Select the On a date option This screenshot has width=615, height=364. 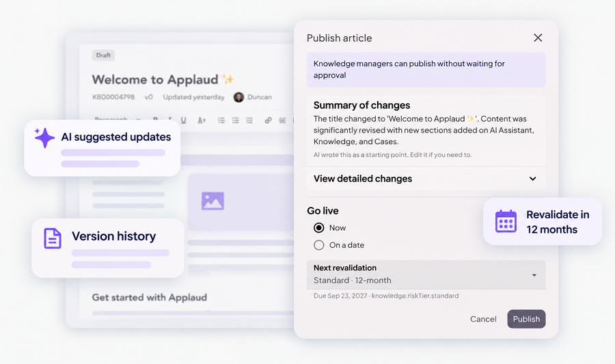click(319, 245)
